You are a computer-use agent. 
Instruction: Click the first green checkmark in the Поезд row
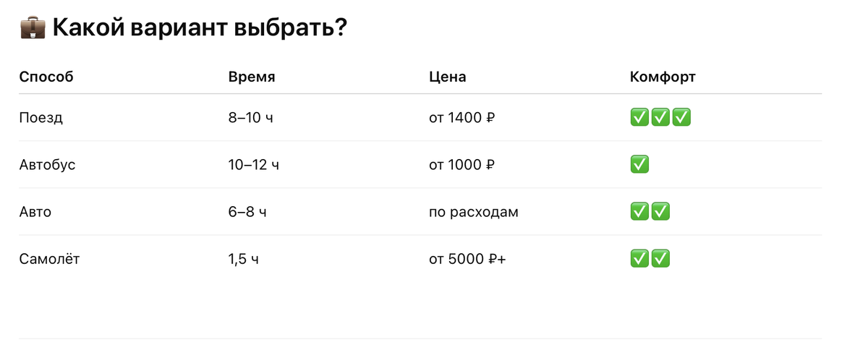click(x=639, y=117)
